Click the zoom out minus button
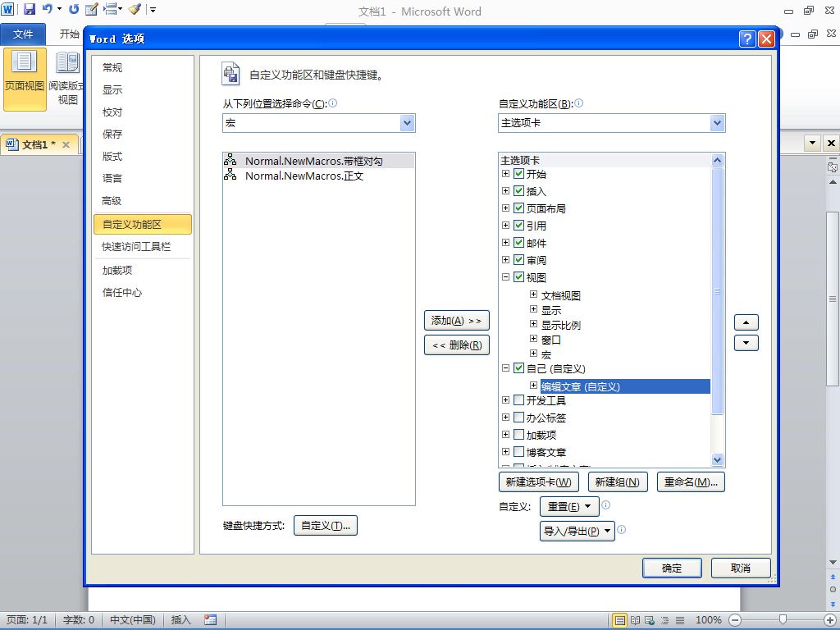 click(735, 620)
